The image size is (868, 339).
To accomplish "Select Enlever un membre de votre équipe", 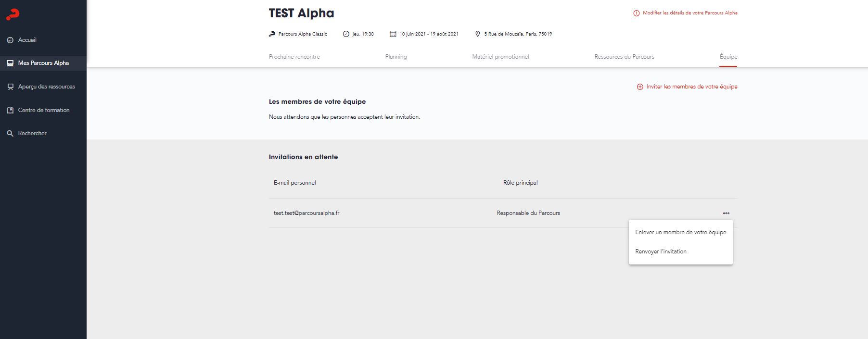I will pos(681,232).
